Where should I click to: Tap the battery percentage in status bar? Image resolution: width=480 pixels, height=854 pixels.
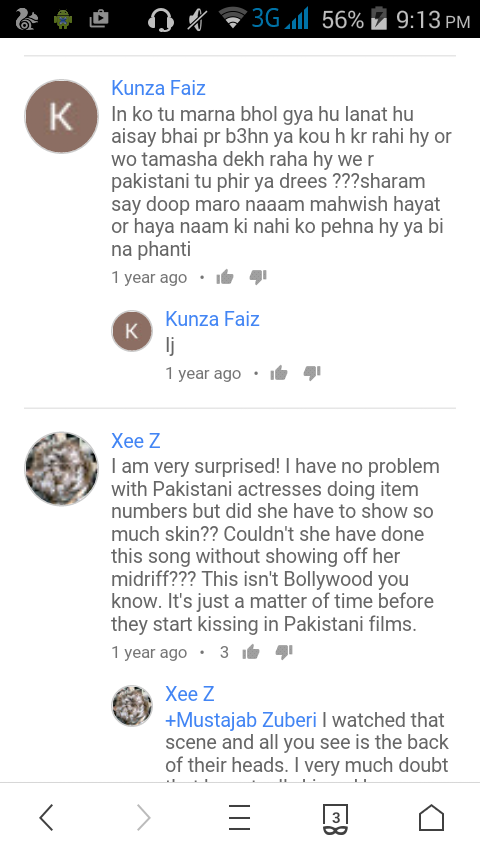coord(342,21)
